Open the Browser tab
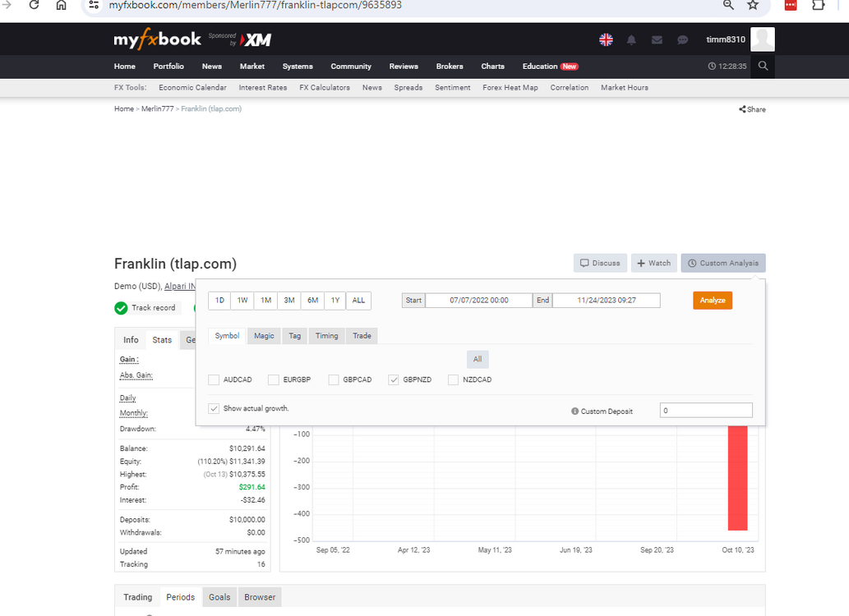The height and width of the screenshot is (616, 849). (260, 597)
